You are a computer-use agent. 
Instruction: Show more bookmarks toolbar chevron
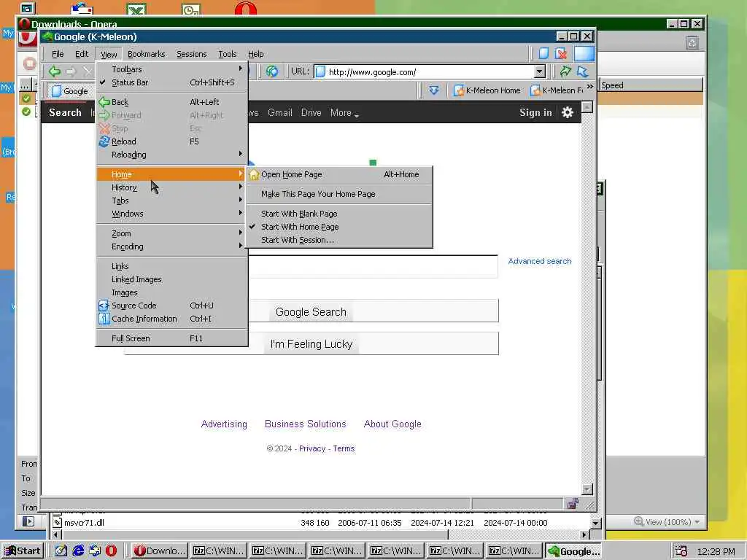(x=589, y=87)
